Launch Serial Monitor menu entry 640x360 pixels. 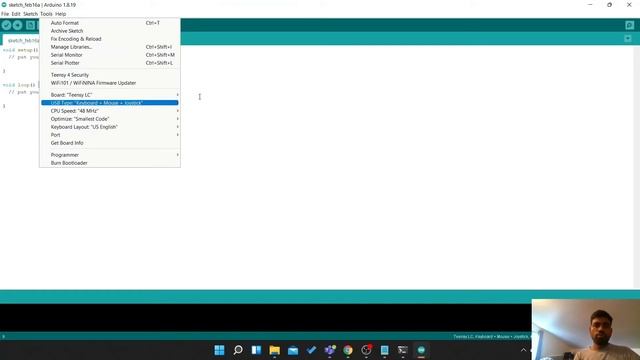(110, 55)
